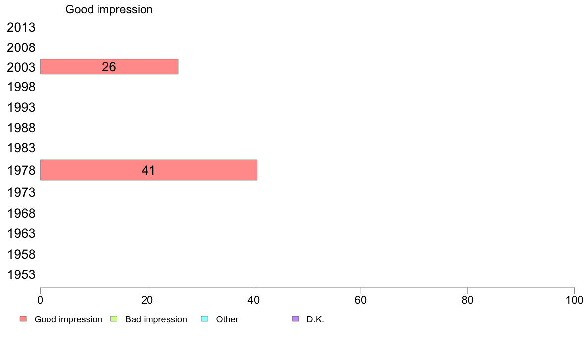Screen dimensions: 588x364
Task: Click the 1953 year label
Action: pos(21,275)
